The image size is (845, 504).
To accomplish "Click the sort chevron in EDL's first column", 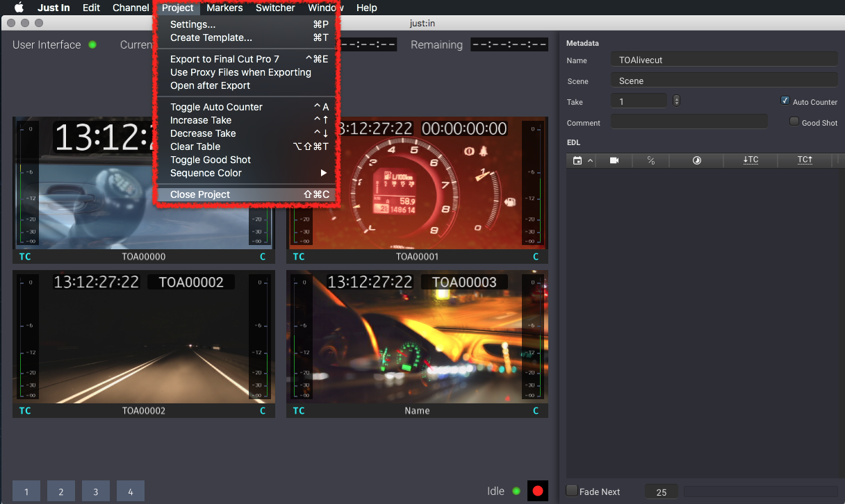I will click(591, 160).
